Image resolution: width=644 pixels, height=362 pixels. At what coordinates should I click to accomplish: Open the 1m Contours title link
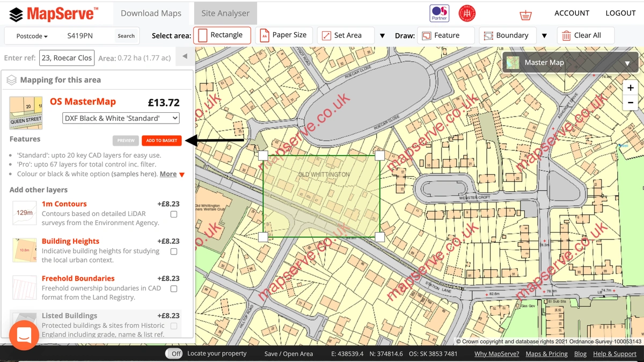point(64,204)
